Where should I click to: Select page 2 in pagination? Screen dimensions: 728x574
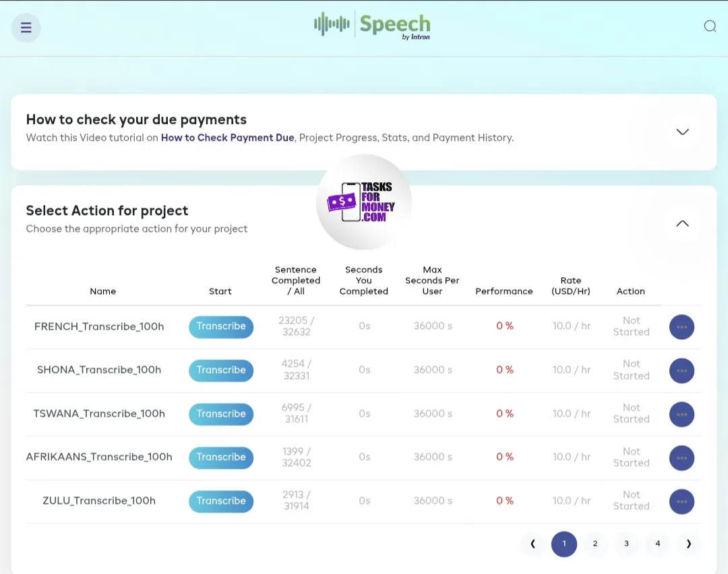point(595,544)
